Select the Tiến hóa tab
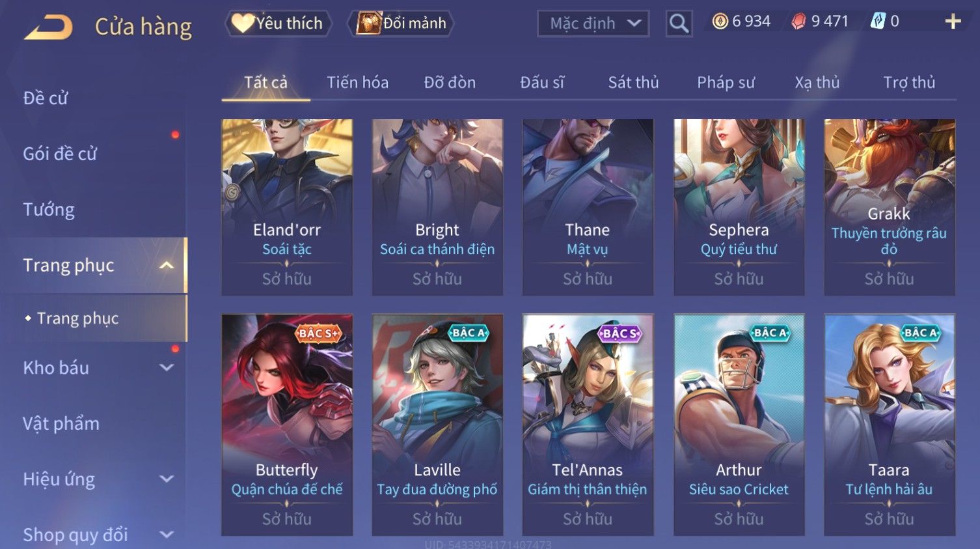Image resolution: width=980 pixels, height=549 pixels. (x=357, y=83)
